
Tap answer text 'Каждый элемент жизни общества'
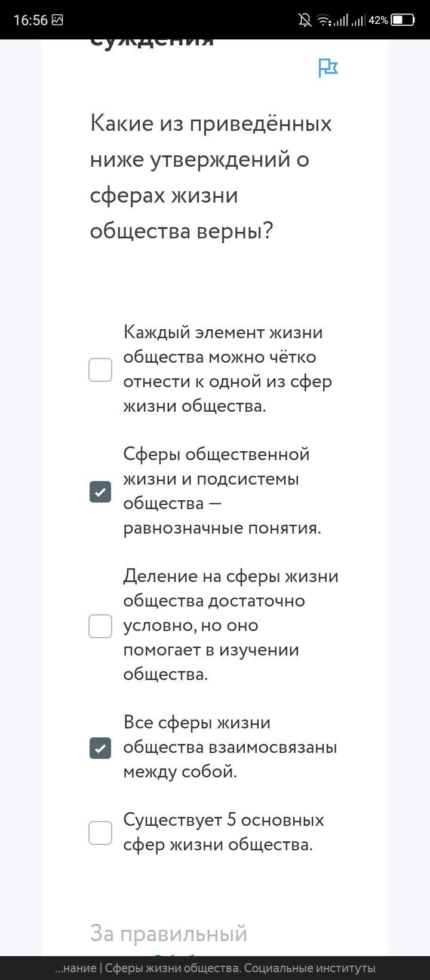227,369
